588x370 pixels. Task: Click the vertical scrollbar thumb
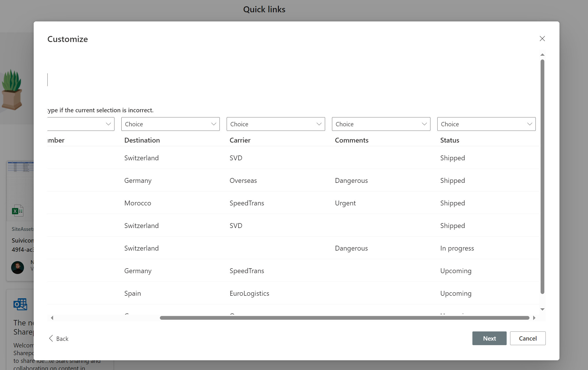pos(542,176)
